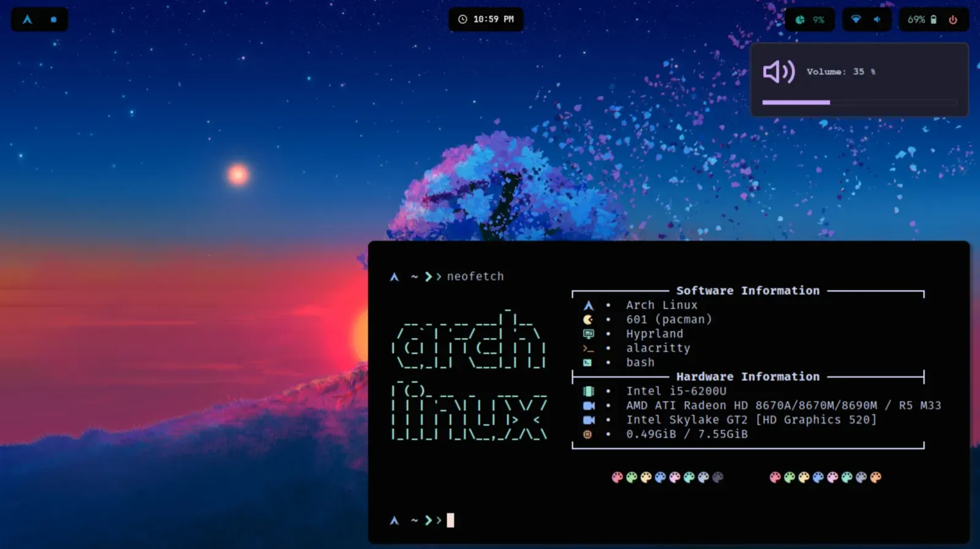This screenshot has height=549, width=980.
Task: Open the Wi-Fi network indicator
Action: click(x=856, y=20)
